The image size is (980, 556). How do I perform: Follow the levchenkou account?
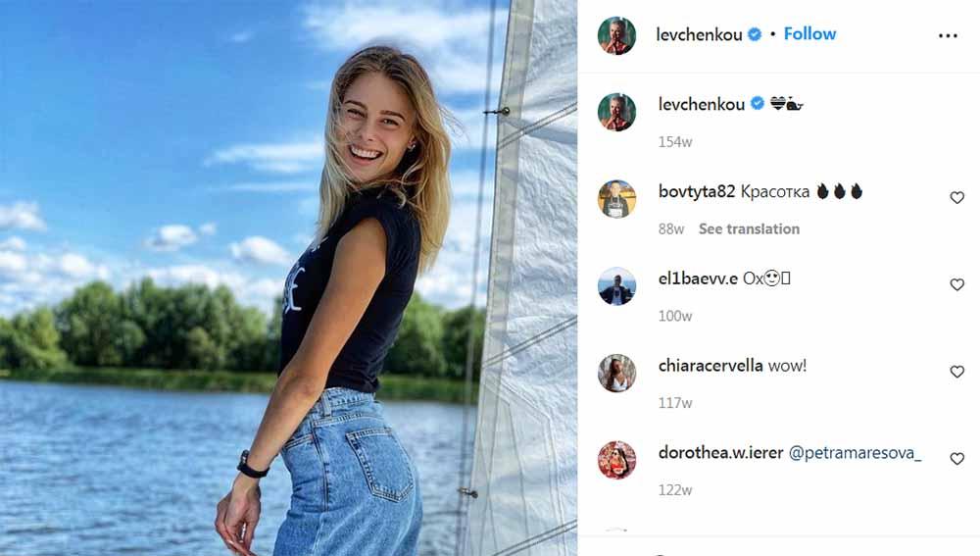809,34
